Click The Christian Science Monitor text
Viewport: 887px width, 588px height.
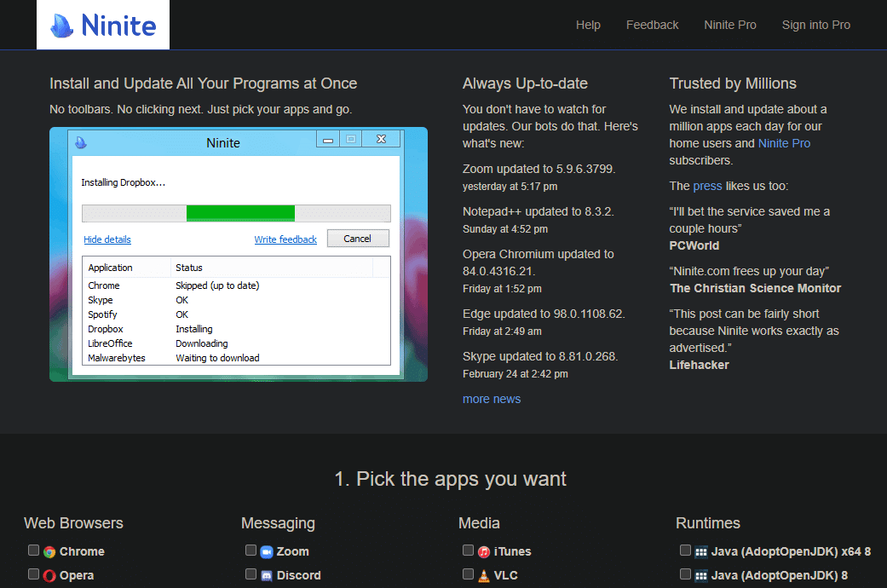[755, 288]
